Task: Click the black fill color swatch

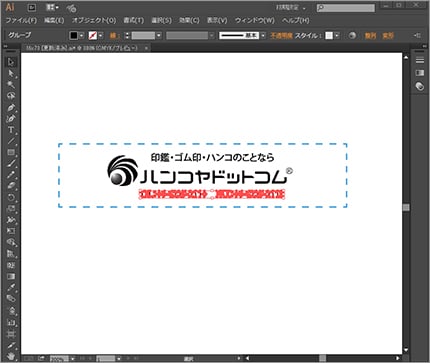Action: click(x=74, y=35)
